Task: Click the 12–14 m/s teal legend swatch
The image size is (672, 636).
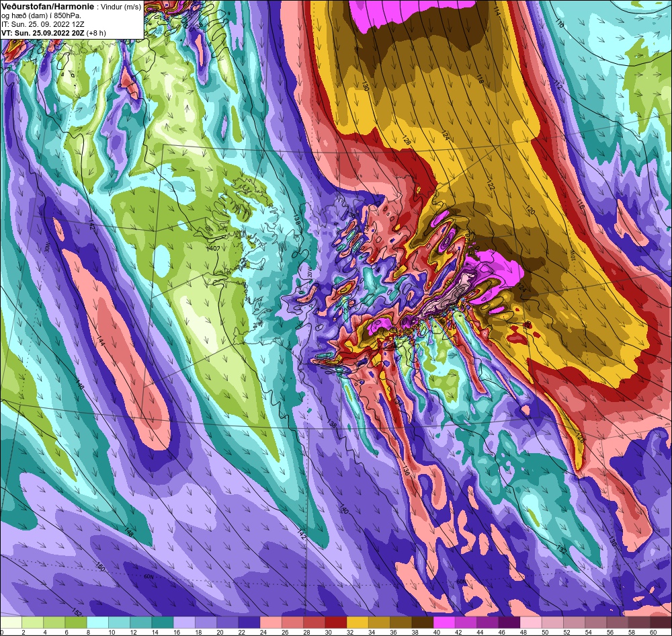Action: coord(141,623)
